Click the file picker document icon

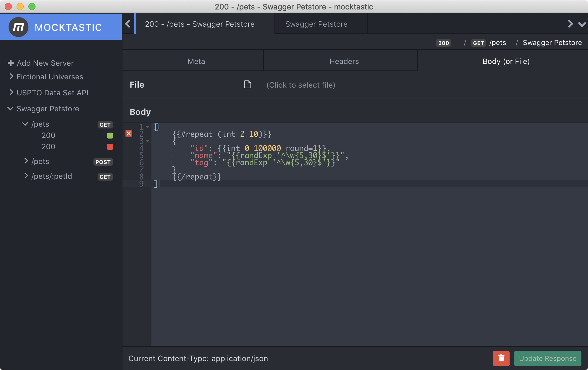pos(248,85)
